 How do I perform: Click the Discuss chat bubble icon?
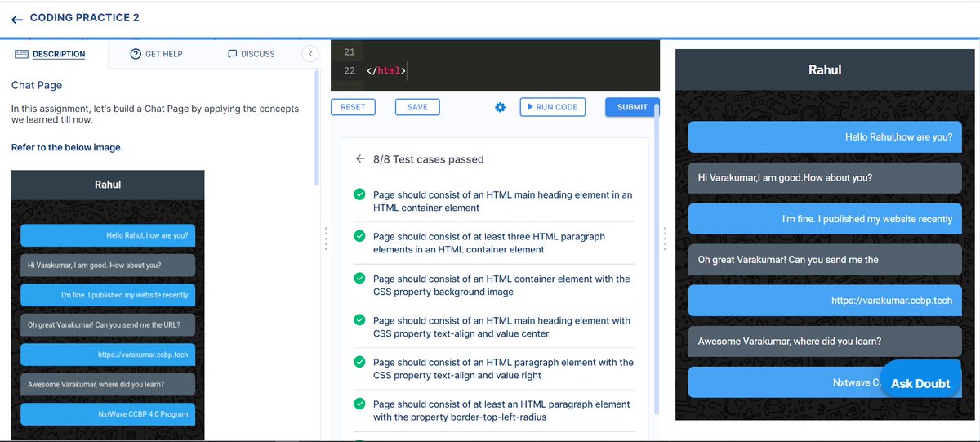click(233, 54)
